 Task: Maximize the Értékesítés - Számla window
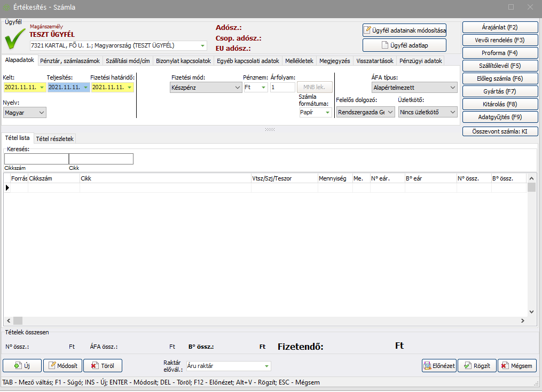(511, 7)
